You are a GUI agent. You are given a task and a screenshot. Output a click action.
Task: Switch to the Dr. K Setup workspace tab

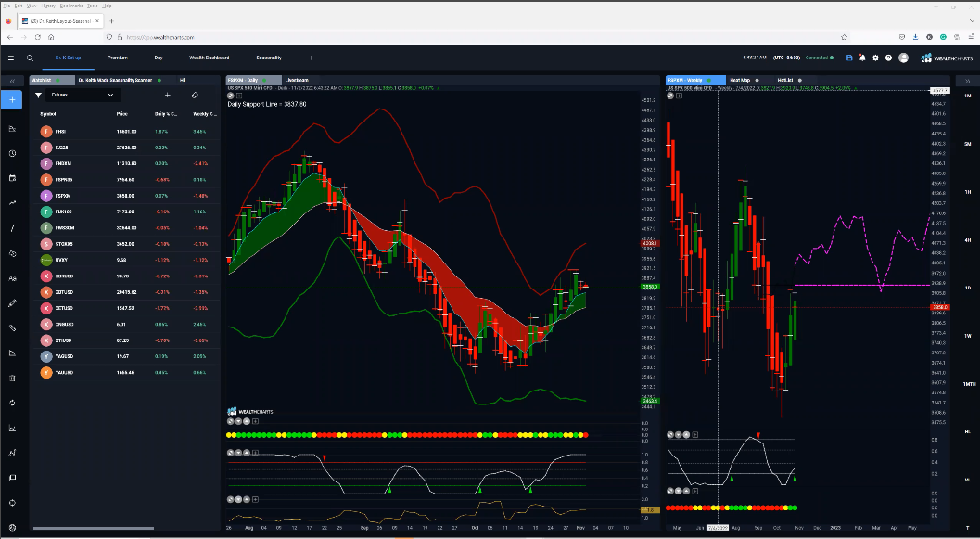click(68, 58)
